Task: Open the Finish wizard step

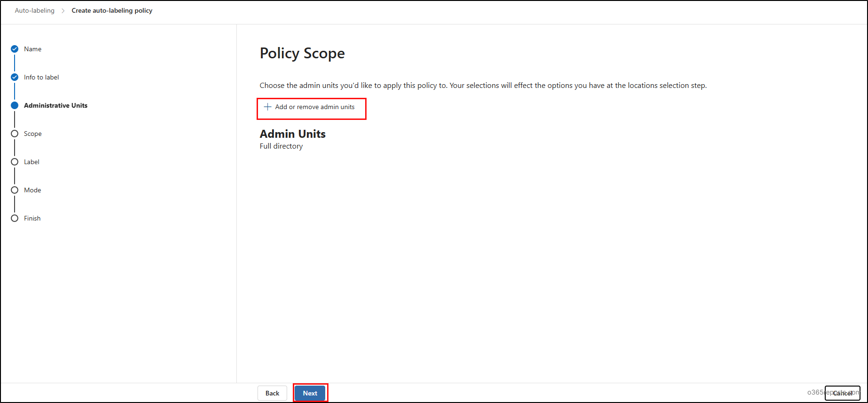Action: (32, 218)
